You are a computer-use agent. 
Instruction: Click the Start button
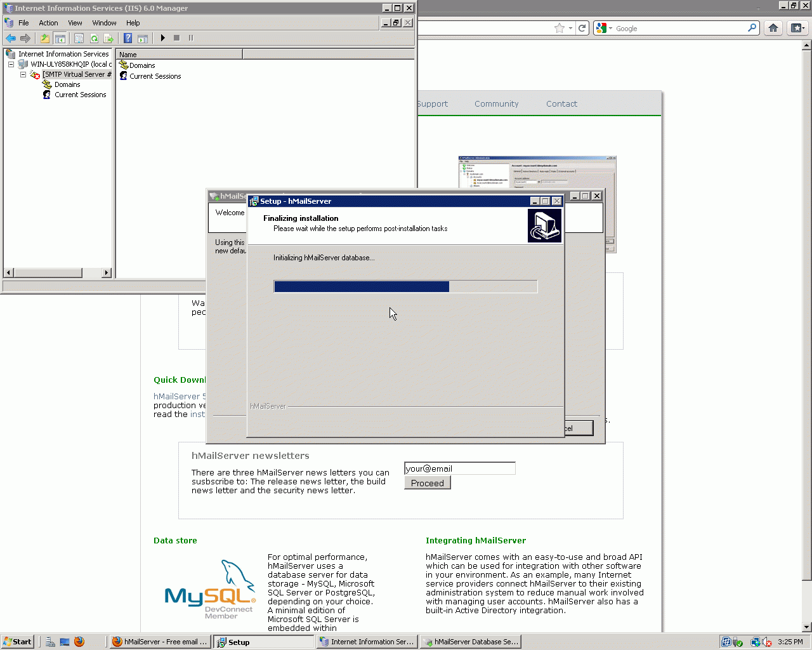(18, 642)
